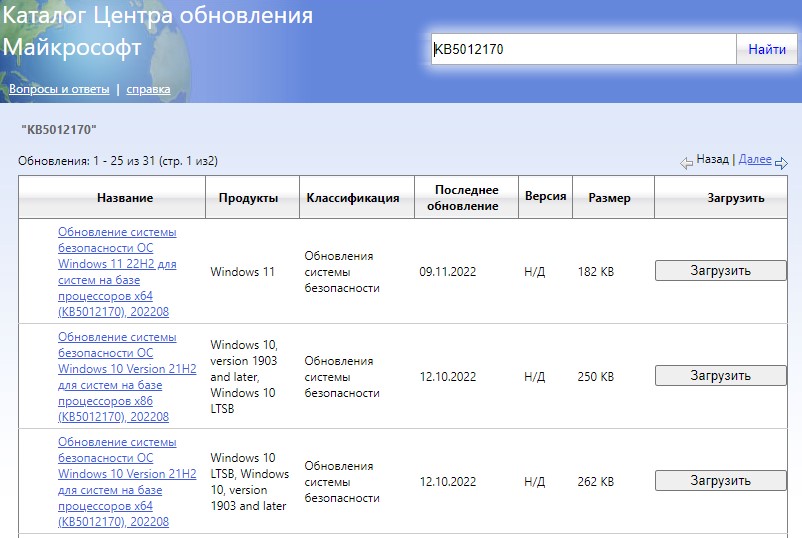
Task: Select the 182 KB size cell
Action: click(x=596, y=272)
